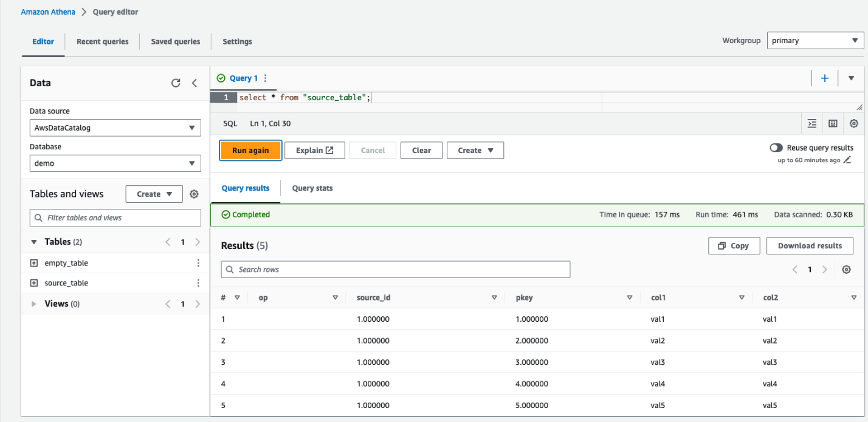Enable the Reuse query results toggle

tap(776, 148)
